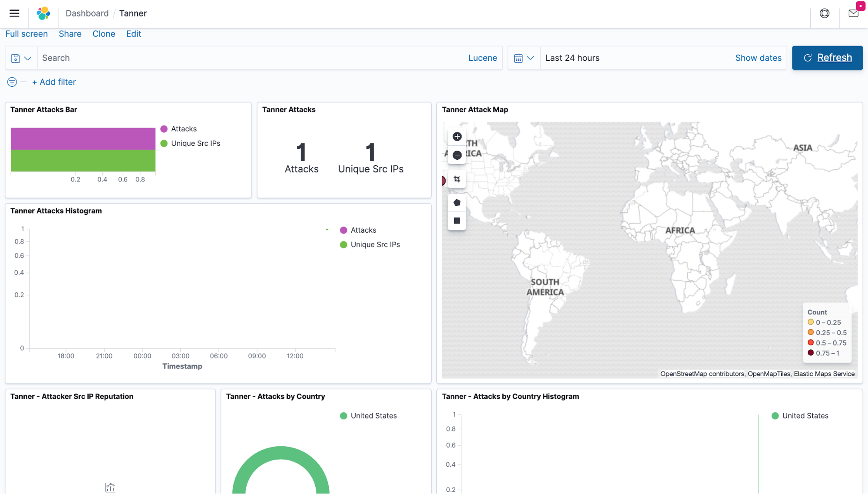Click chart icon in Src IP Reputation panel
The height and width of the screenshot is (494, 868).
110,487
